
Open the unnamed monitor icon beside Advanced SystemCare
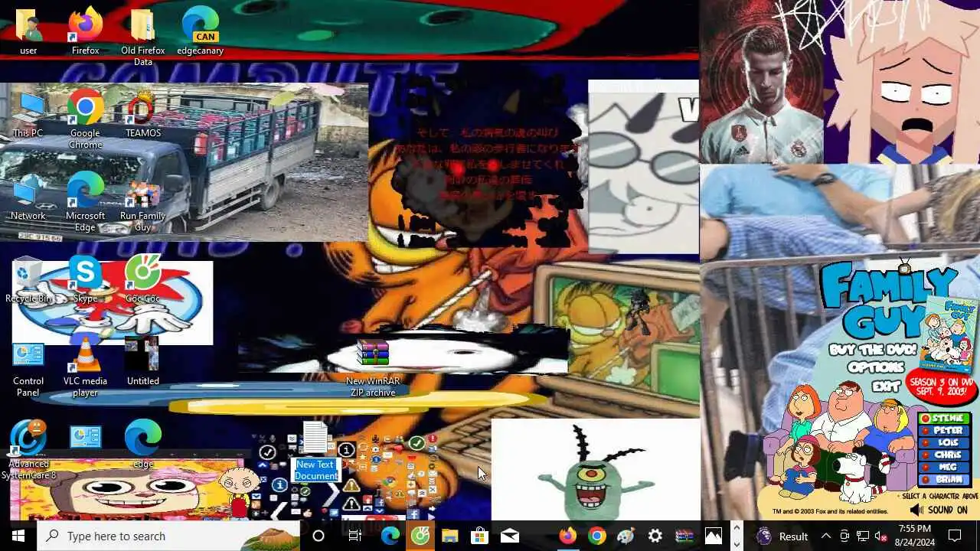tap(85, 437)
